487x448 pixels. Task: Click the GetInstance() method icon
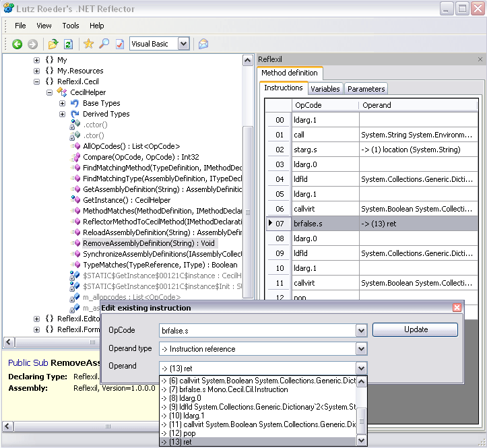click(x=75, y=200)
